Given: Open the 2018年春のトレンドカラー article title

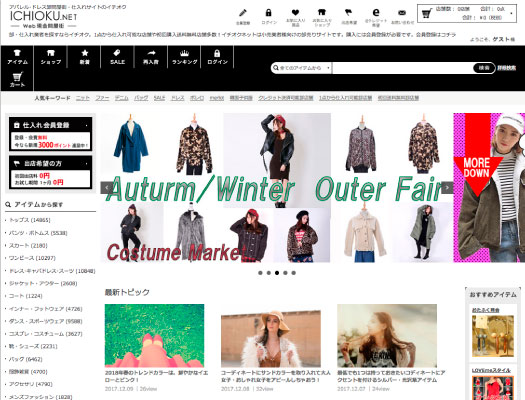Looking at the screenshot, I should [x=156, y=376].
